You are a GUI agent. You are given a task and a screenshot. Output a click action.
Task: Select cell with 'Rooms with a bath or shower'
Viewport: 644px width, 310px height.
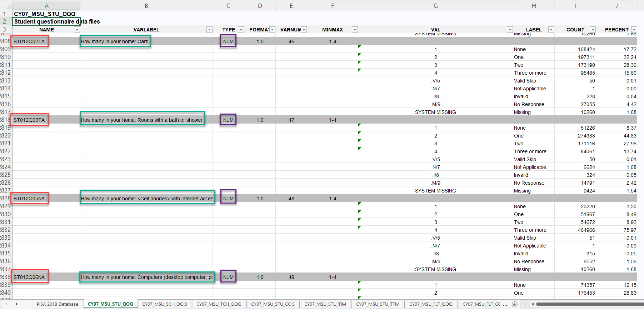click(x=142, y=120)
